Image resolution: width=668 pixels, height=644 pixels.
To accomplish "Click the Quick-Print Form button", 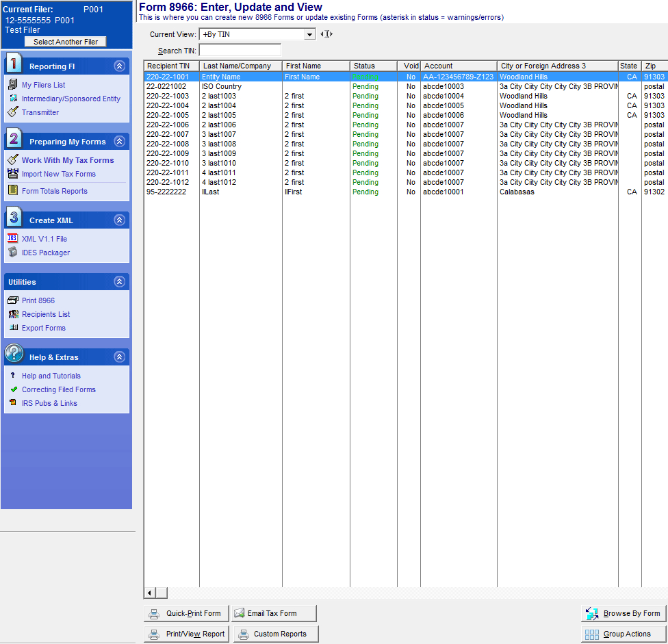I will pyautogui.click(x=186, y=613).
